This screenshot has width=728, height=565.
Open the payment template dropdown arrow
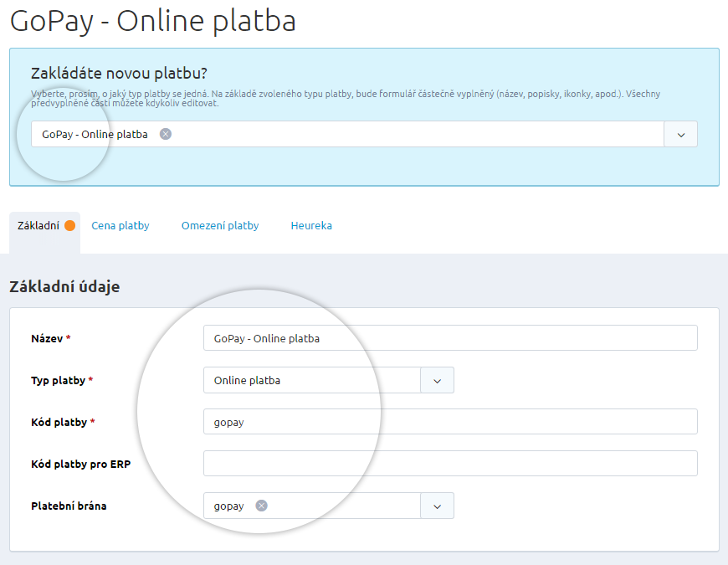click(x=680, y=135)
